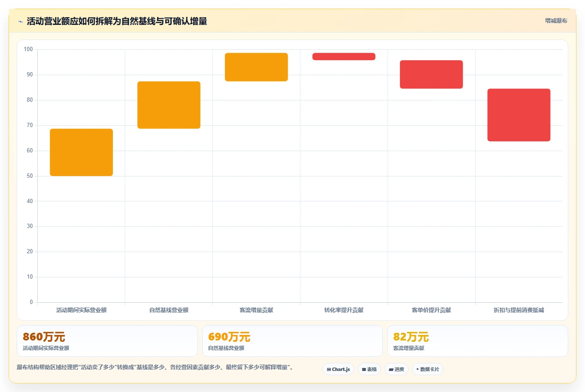Click the x-axis label 客单价提升贡献
The width and height of the screenshot is (585, 392).
pos(431,310)
